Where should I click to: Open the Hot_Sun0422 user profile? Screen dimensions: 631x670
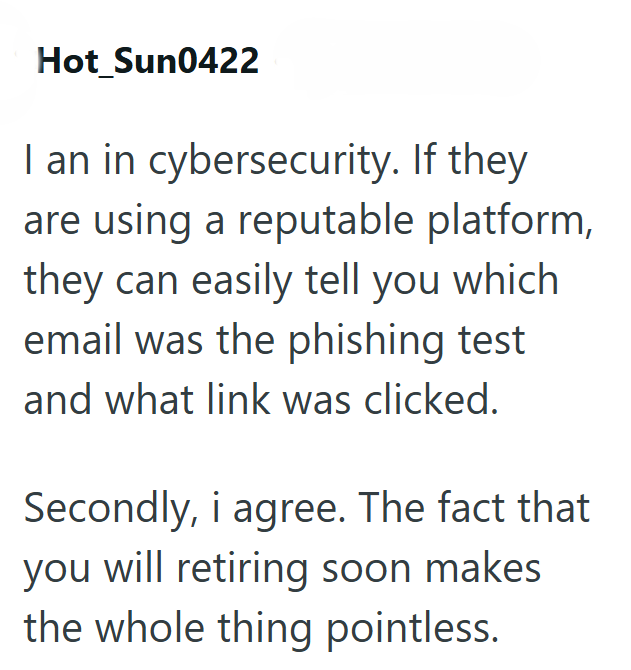(148, 62)
